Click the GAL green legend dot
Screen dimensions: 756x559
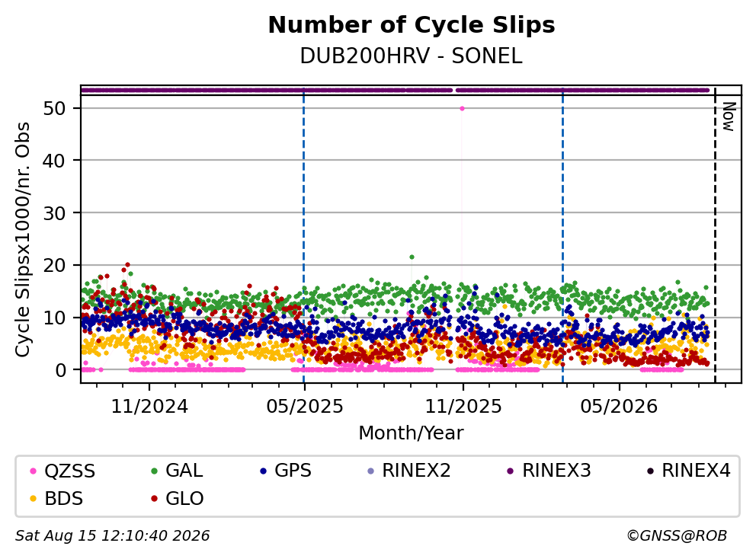point(154,471)
